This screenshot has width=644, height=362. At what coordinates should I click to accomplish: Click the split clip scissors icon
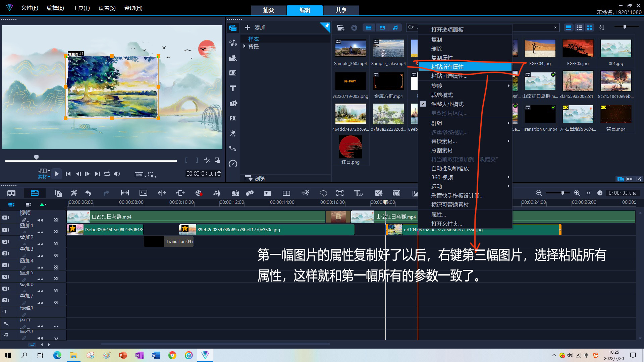coord(207,160)
